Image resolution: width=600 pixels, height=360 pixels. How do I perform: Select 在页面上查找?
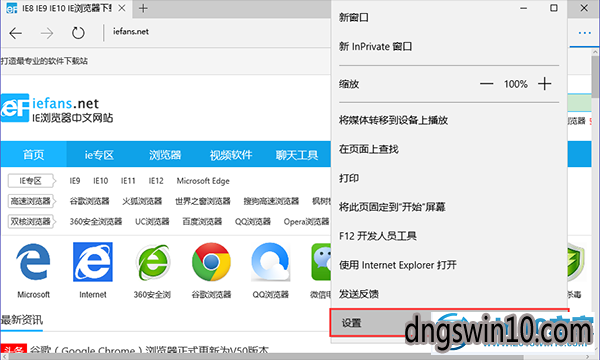[449, 149]
